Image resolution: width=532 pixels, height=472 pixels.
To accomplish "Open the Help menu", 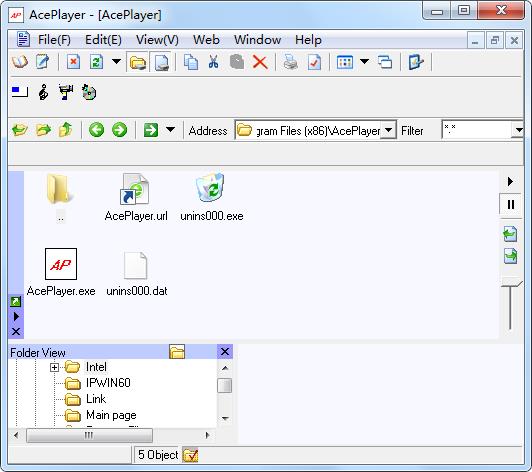I will pyautogui.click(x=308, y=40).
